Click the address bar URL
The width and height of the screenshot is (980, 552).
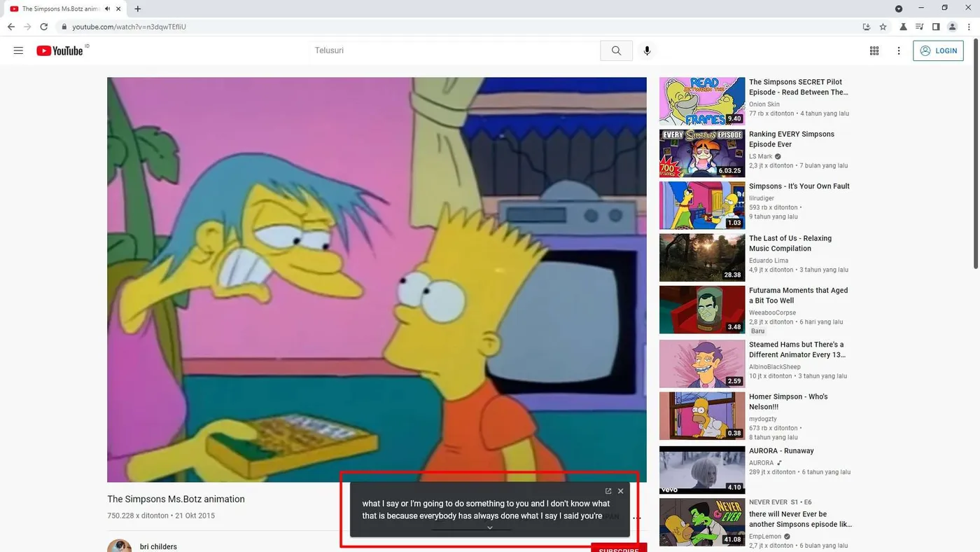point(129,27)
